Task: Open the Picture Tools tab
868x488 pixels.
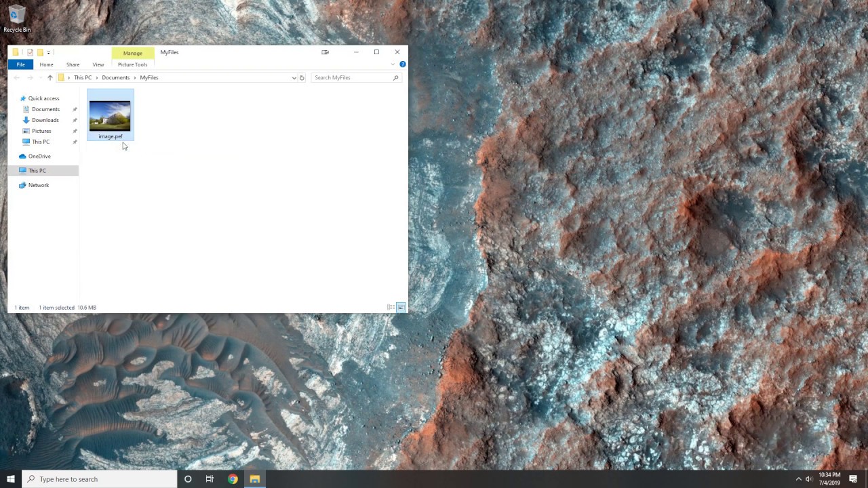Action: click(x=132, y=64)
